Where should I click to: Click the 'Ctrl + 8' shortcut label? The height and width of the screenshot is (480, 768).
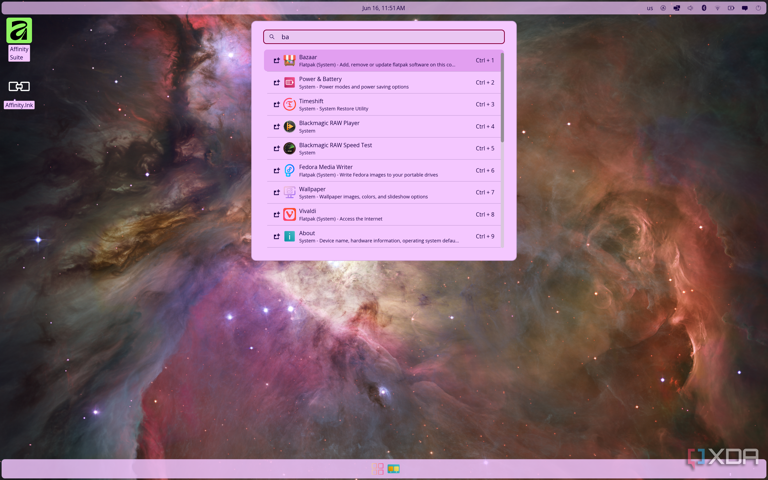coord(485,215)
